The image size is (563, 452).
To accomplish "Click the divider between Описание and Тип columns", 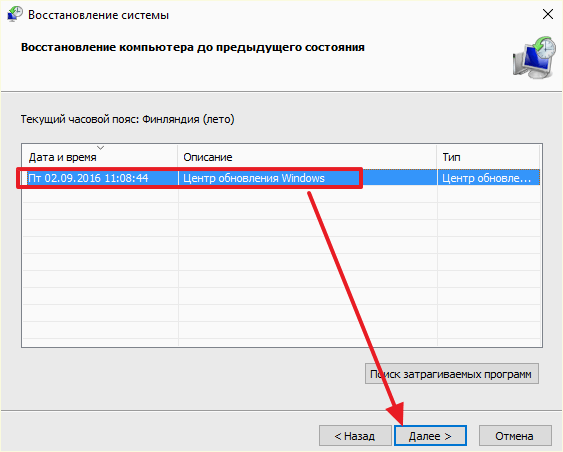I will [x=437, y=156].
